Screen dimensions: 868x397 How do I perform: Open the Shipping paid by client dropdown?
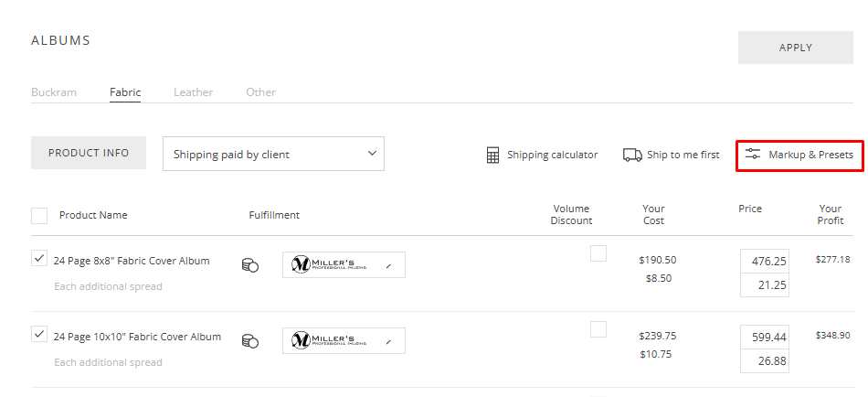tap(273, 154)
